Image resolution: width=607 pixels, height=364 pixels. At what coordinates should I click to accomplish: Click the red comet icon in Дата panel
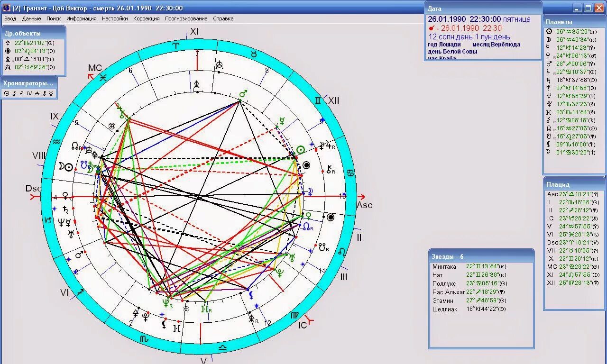pos(431,28)
